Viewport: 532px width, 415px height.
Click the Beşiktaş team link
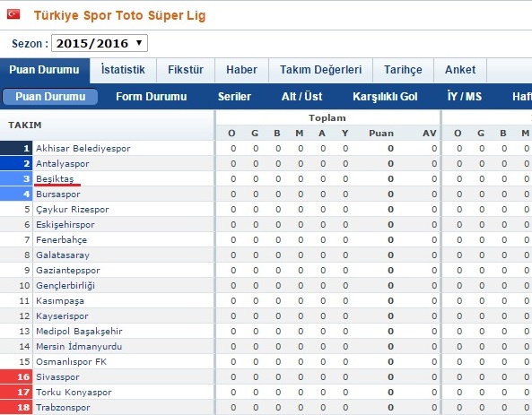pos(55,179)
